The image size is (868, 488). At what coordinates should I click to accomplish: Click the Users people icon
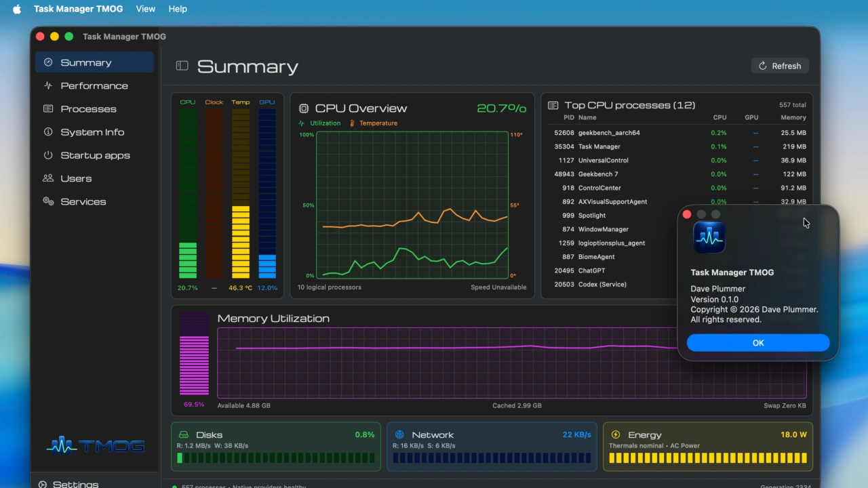(x=48, y=178)
